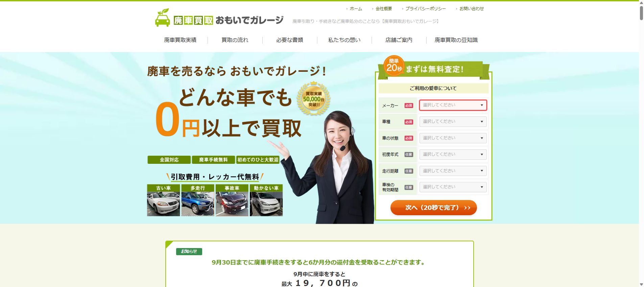Go to 私たちの想い menu item
644x287 pixels.
point(344,40)
